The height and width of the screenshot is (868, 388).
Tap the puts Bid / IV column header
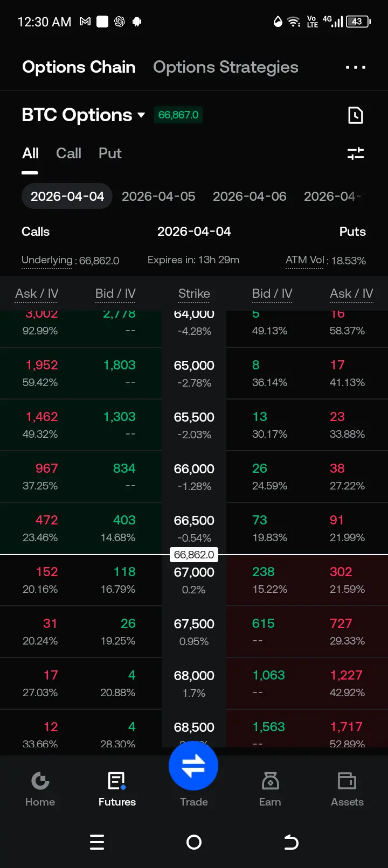pos(272,293)
